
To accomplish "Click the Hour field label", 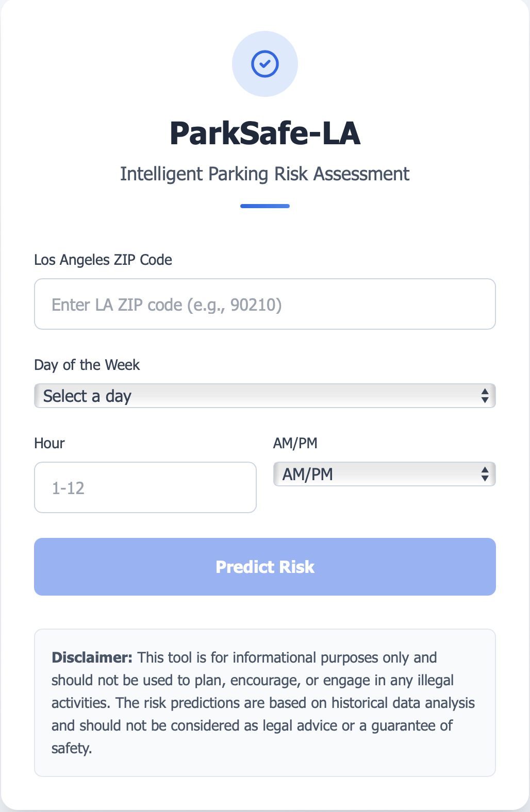I will [x=49, y=443].
